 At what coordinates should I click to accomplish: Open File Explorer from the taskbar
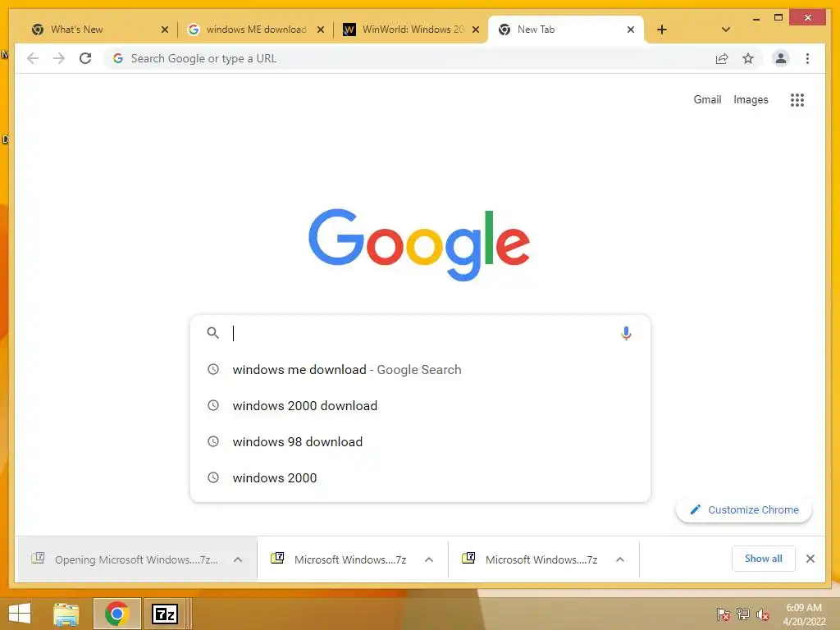(66, 614)
